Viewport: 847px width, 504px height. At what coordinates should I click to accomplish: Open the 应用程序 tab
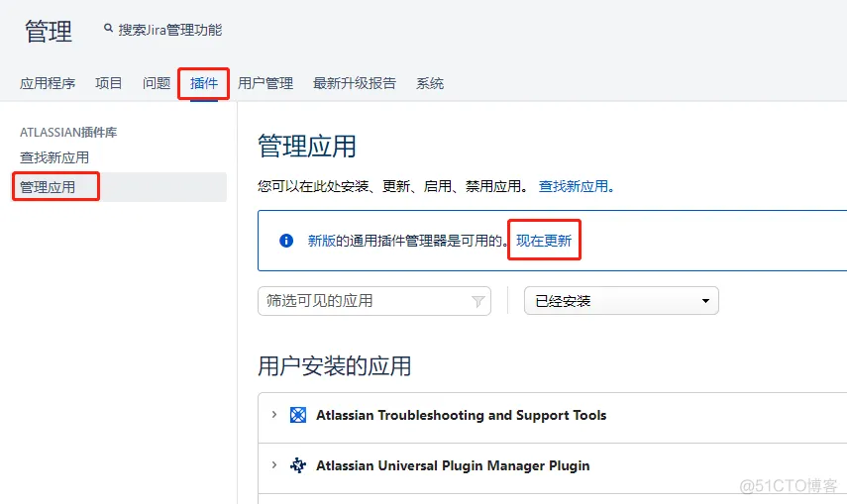pos(48,83)
